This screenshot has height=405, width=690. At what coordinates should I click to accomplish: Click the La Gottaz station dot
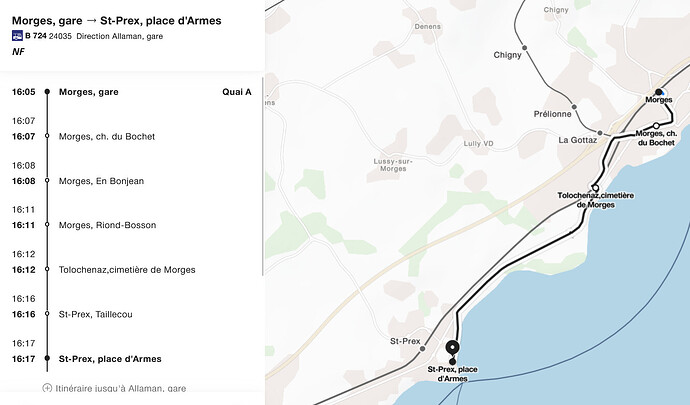pos(600,133)
